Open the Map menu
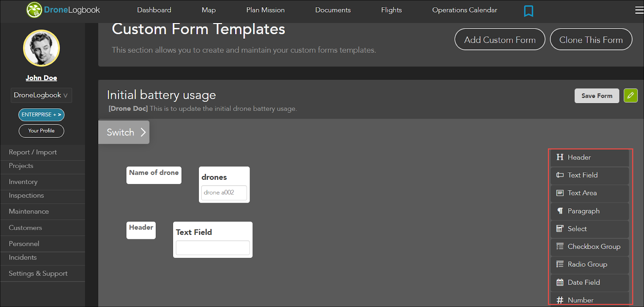Image resolution: width=644 pixels, height=307 pixels. [208, 10]
